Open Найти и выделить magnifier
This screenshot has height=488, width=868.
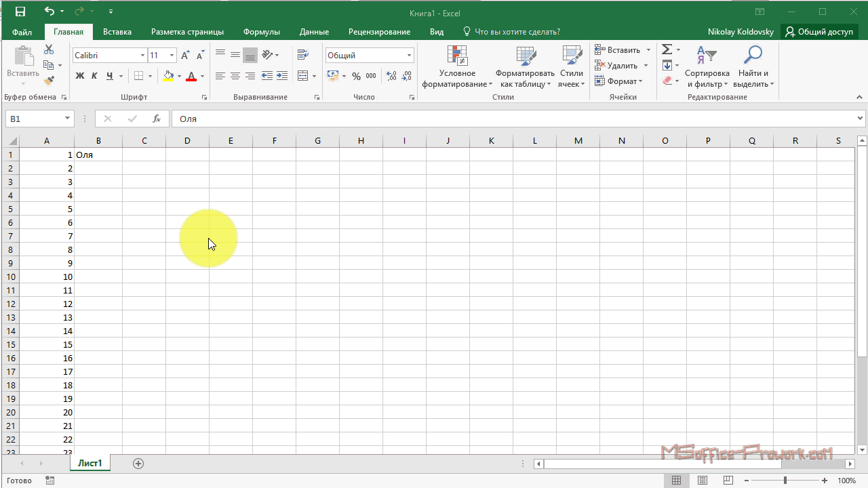point(753,66)
